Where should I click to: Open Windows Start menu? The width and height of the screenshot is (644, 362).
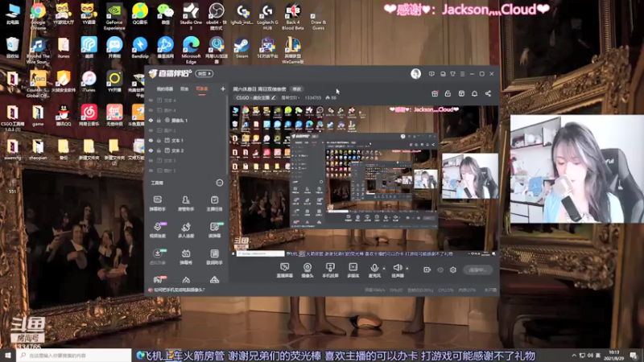8,355
